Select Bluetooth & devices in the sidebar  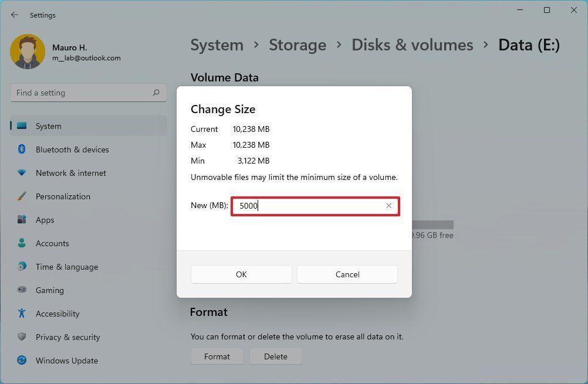[72, 149]
